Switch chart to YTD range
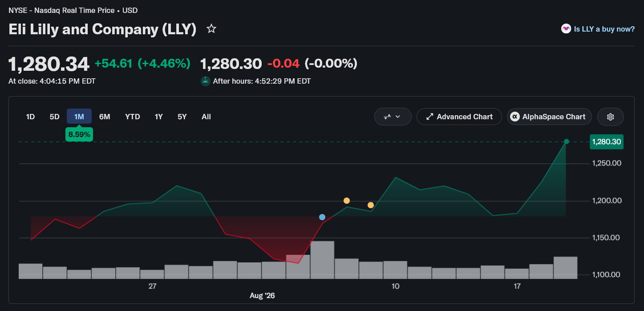The image size is (644, 311). [x=133, y=117]
